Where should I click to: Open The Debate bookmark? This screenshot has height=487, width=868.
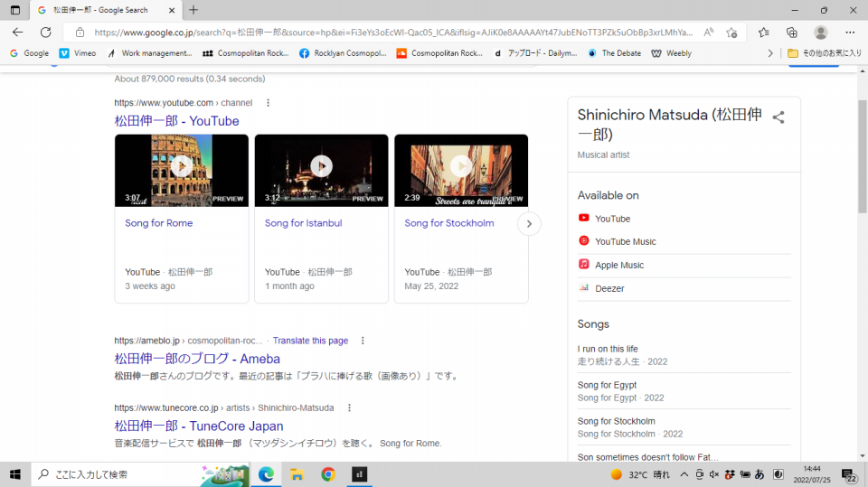615,53
